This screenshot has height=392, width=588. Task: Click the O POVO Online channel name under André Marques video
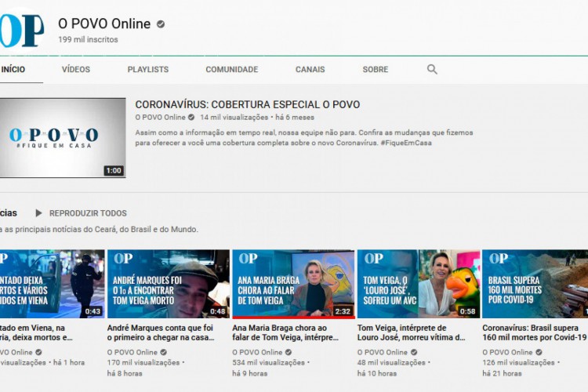click(x=132, y=352)
